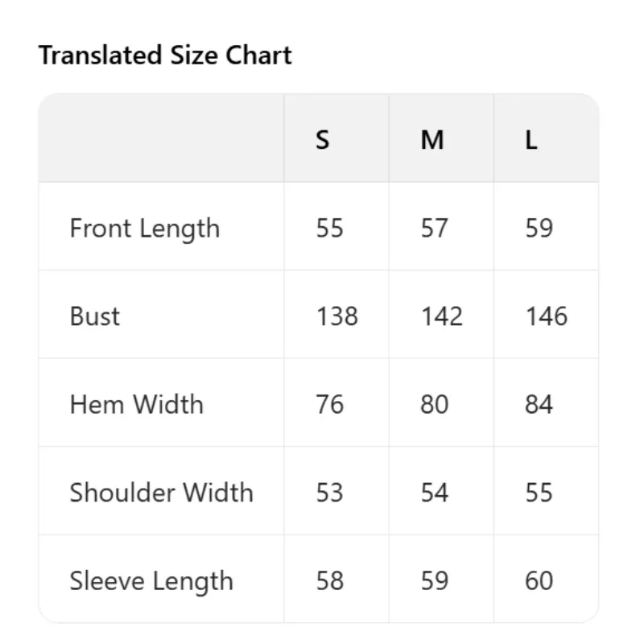Select the M size column header

(x=432, y=140)
